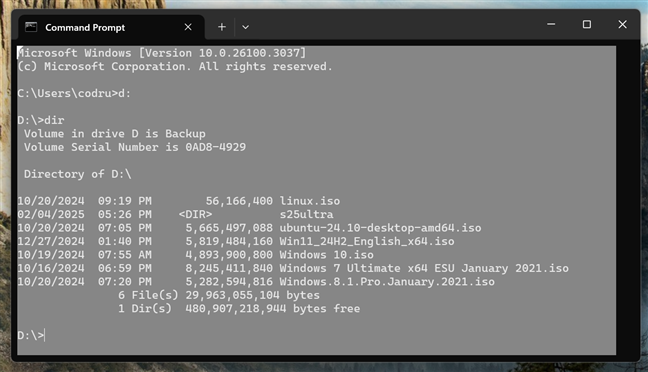The height and width of the screenshot is (372, 648).
Task: Open a new tab with plus button
Action: 222,27
